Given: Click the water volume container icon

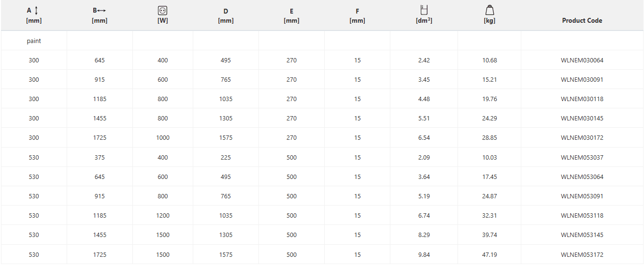Looking at the screenshot, I should coord(424,10).
